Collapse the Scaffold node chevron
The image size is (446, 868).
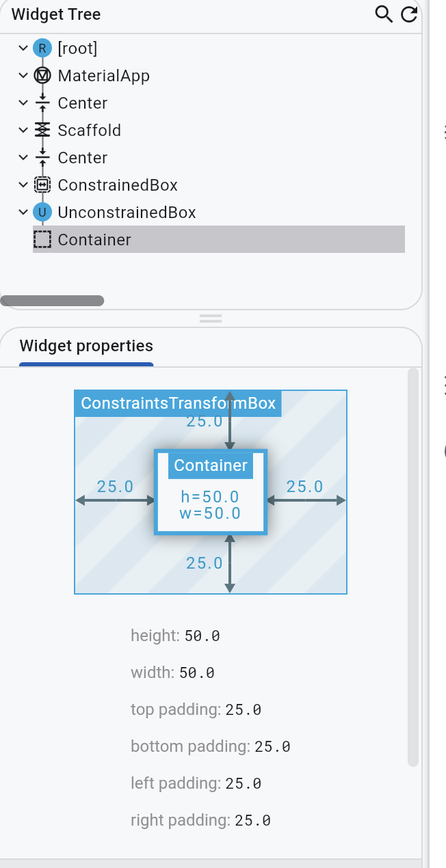(23, 131)
